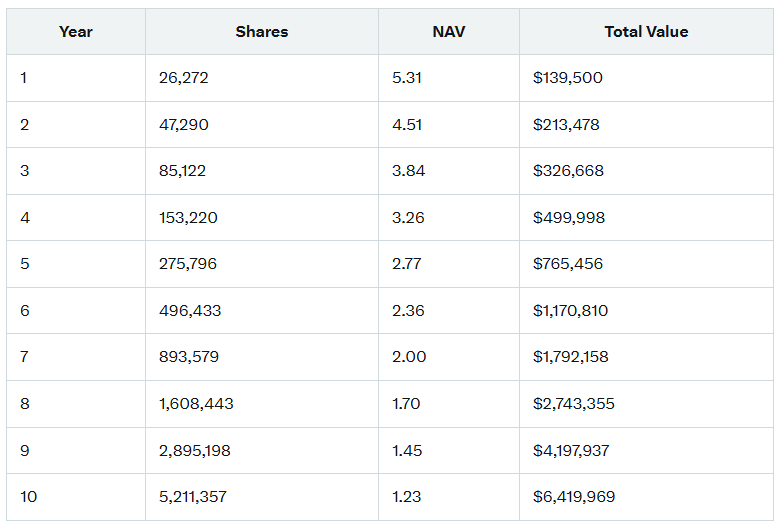
Task: Click the NAV column header
Action: click(449, 32)
